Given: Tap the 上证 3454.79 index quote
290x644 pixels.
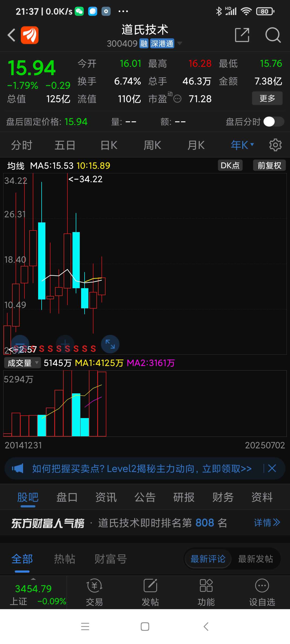Looking at the screenshot, I should 33,592.
